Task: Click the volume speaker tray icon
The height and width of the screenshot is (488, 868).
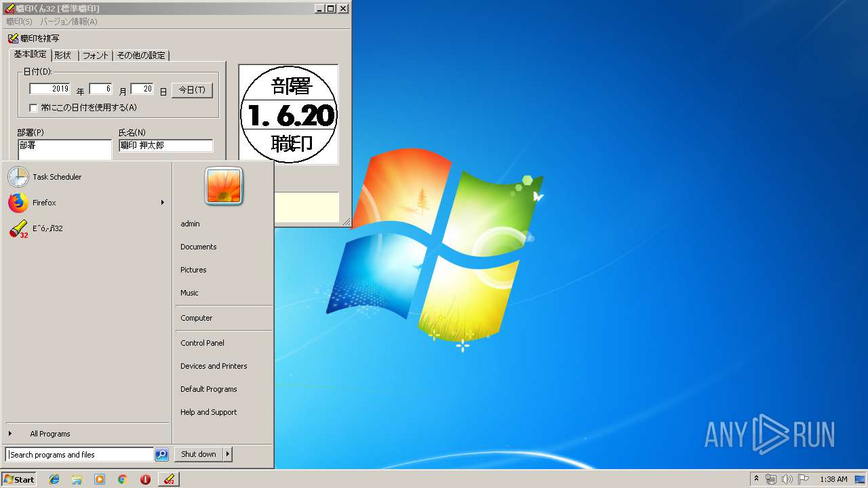Action: click(x=787, y=479)
